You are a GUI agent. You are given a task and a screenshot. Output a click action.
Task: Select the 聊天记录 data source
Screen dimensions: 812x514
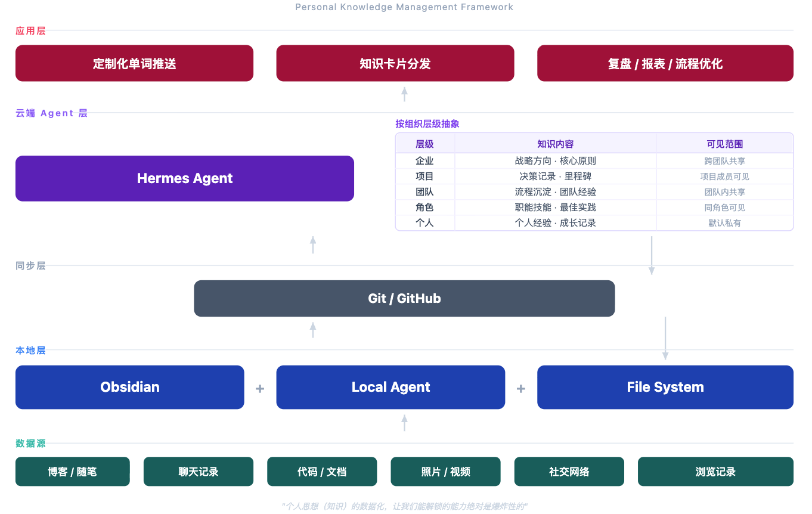[x=198, y=472]
